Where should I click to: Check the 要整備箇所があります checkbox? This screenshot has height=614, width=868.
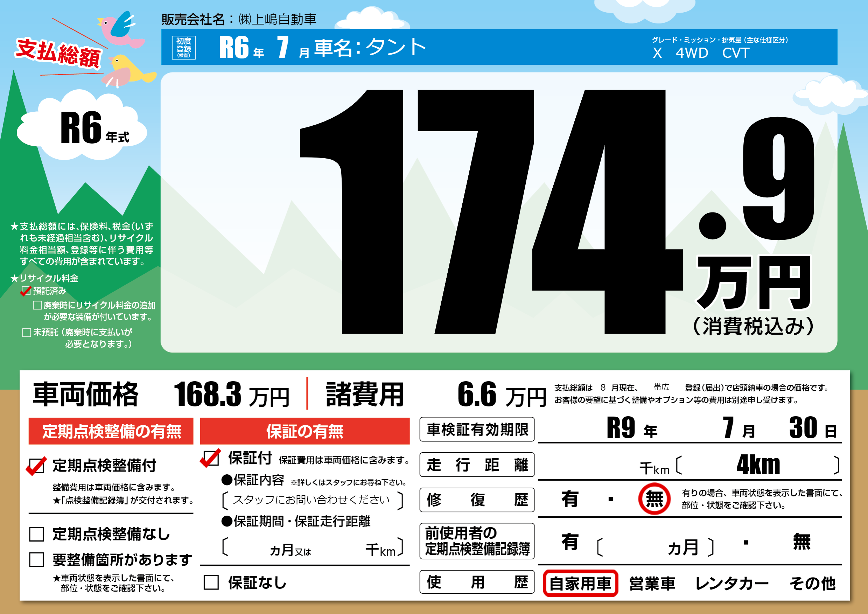click(x=37, y=559)
